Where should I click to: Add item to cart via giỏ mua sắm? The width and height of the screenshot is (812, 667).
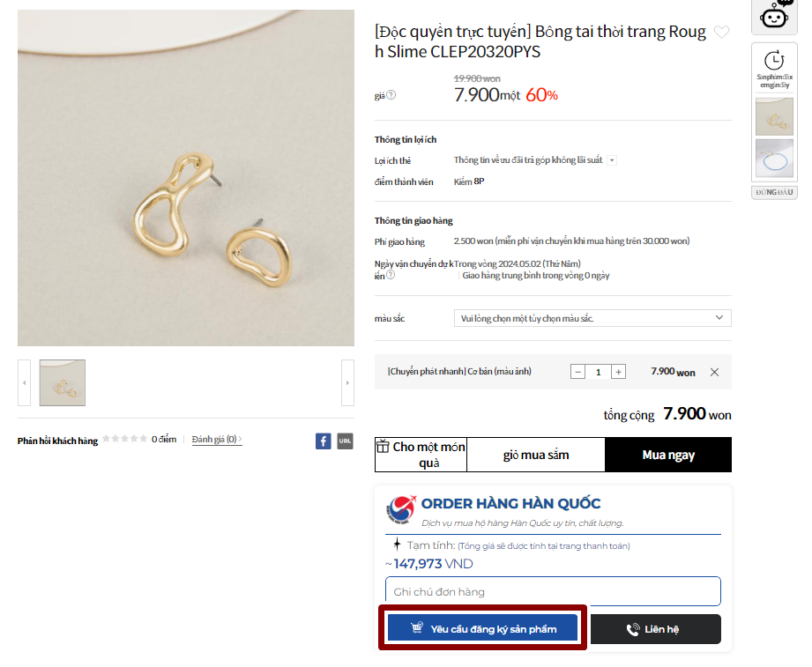[x=535, y=455]
